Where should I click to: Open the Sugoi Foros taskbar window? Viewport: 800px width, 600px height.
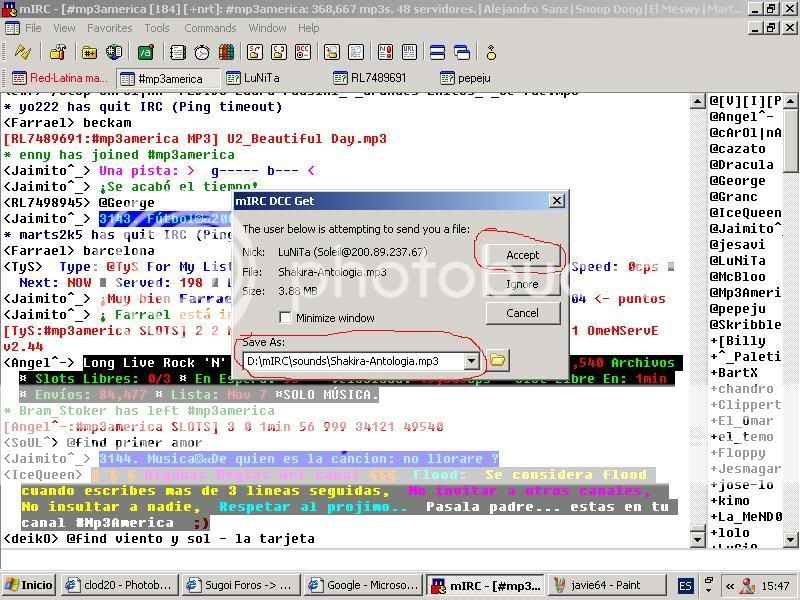pyautogui.click(x=241, y=585)
